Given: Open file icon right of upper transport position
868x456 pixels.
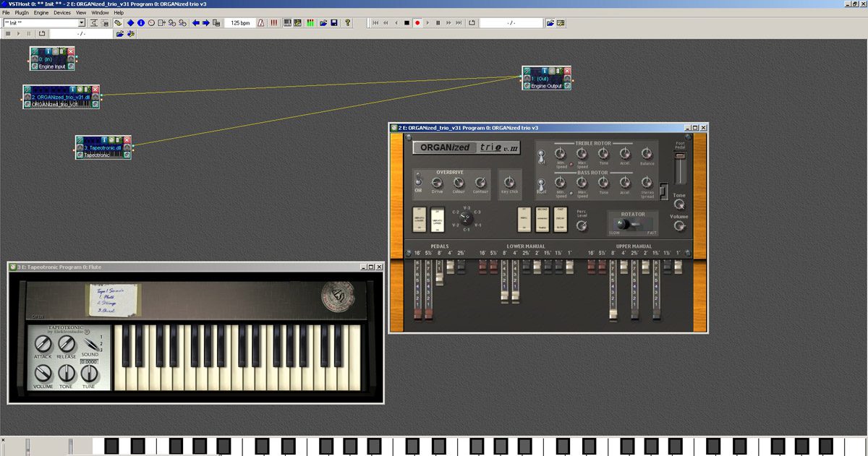Looking at the screenshot, I should [x=550, y=23].
